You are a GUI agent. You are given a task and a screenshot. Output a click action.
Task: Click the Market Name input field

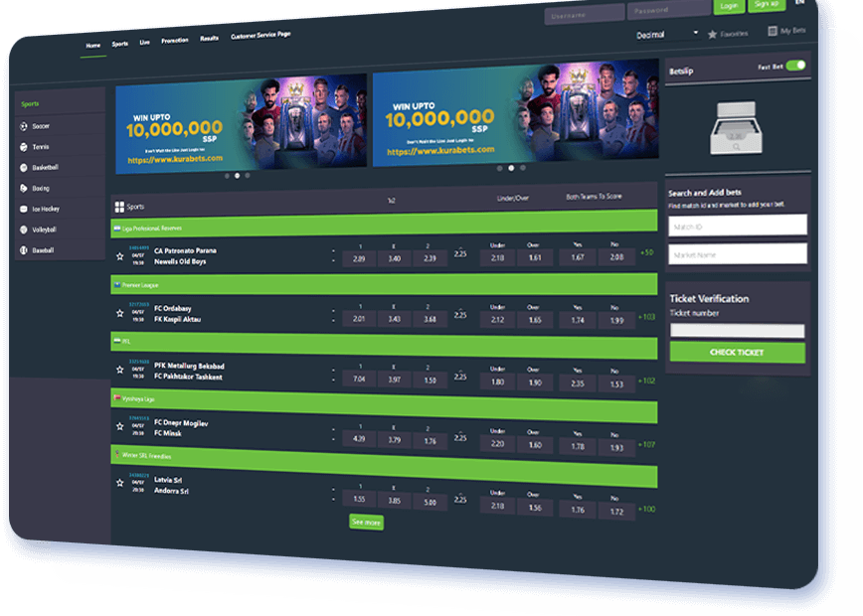pyautogui.click(x=738, y=254)
